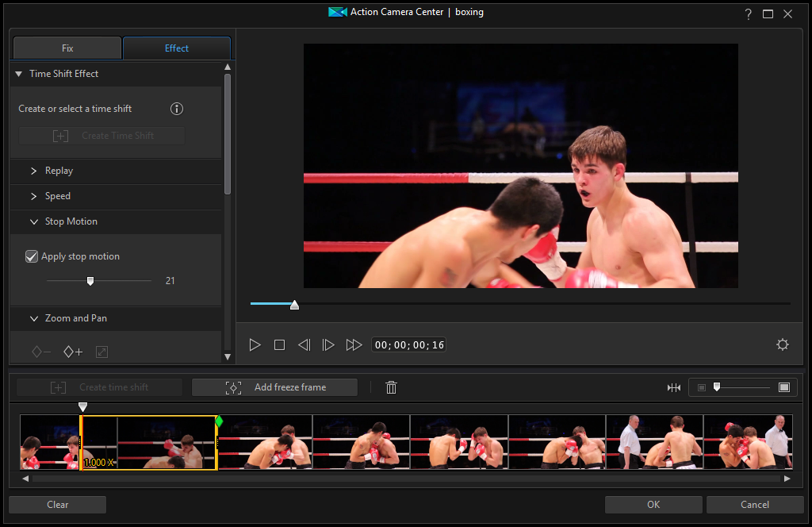Click the add keyframe diamond plus icon
This screenshot has width=812, height=527.
(73, 352)
